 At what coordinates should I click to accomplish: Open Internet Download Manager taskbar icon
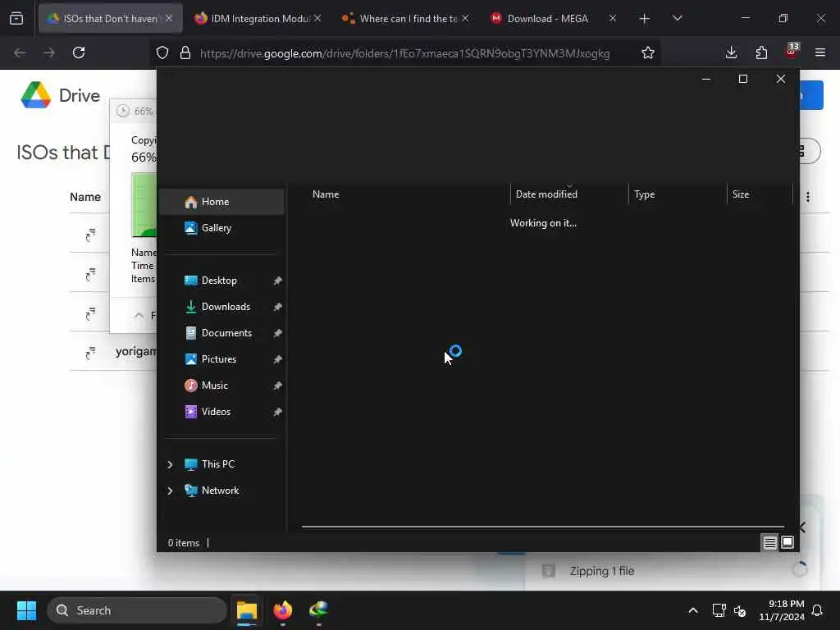[x=319, y=610]
